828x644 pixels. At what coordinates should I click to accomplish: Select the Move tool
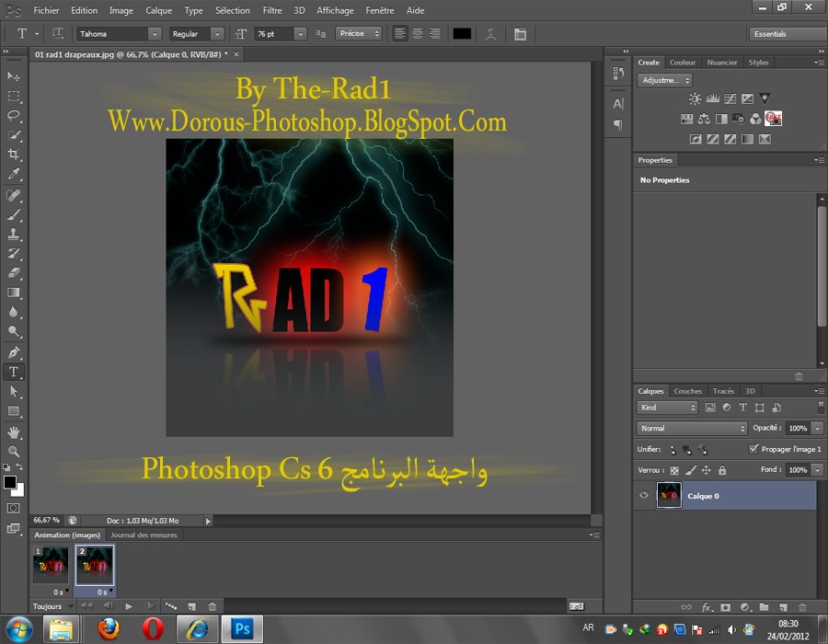(x=14, y=76)
